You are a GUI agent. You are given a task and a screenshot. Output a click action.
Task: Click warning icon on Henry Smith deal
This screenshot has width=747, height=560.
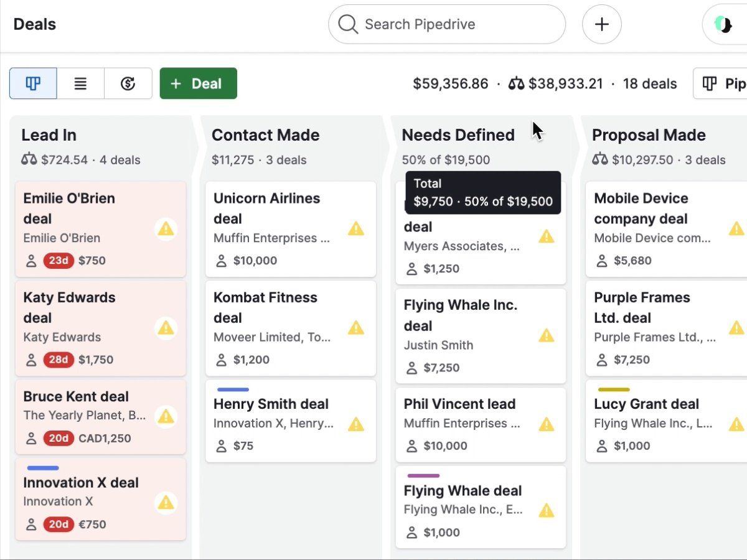point(356,424)
